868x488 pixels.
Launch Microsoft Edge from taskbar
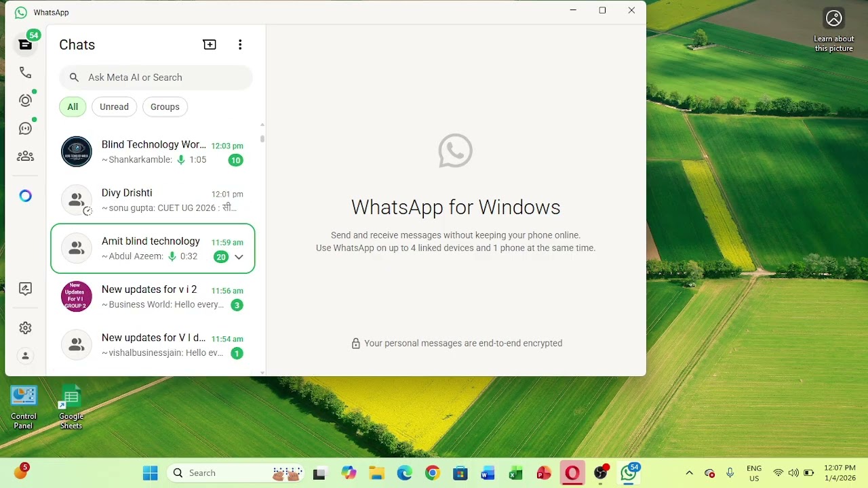(x=405, y=473)
